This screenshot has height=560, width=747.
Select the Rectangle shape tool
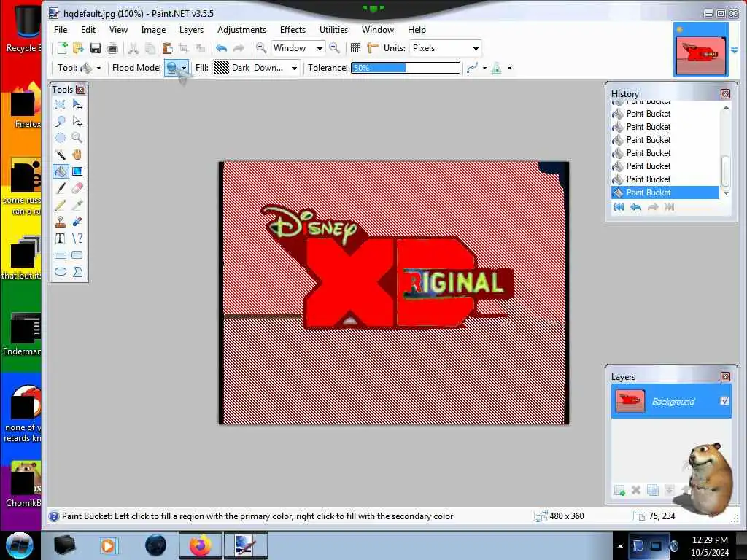pos(61,255)
